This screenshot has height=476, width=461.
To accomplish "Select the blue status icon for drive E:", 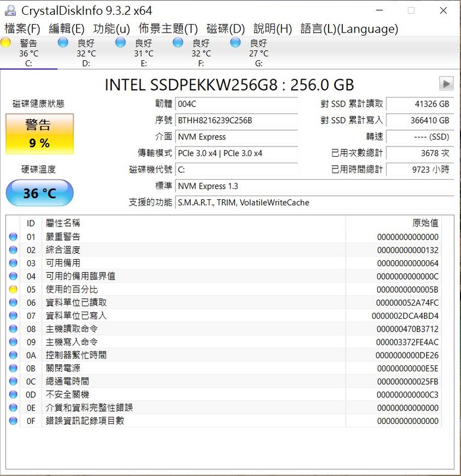I will point(121,43).
